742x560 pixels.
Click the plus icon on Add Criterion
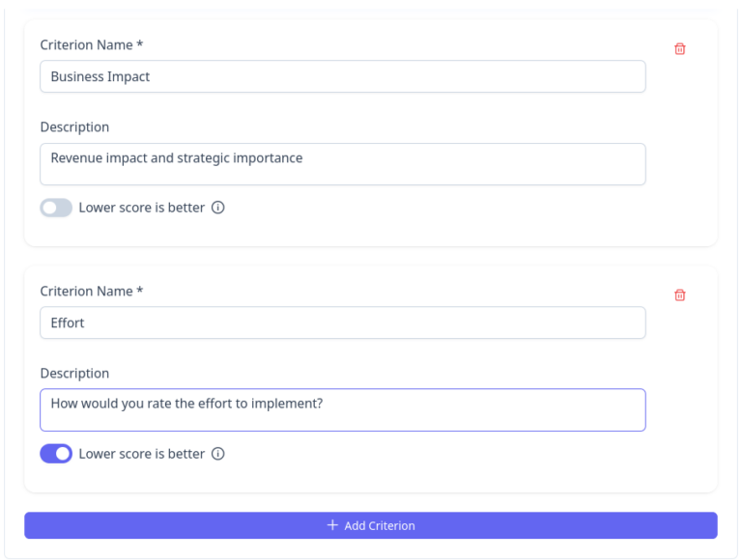332,525
